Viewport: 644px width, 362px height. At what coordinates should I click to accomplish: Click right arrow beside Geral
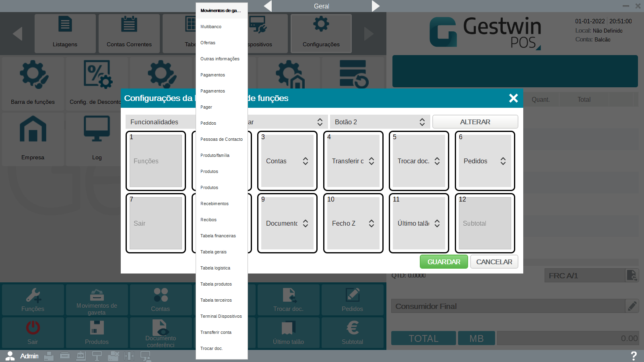tap(376, 6)
